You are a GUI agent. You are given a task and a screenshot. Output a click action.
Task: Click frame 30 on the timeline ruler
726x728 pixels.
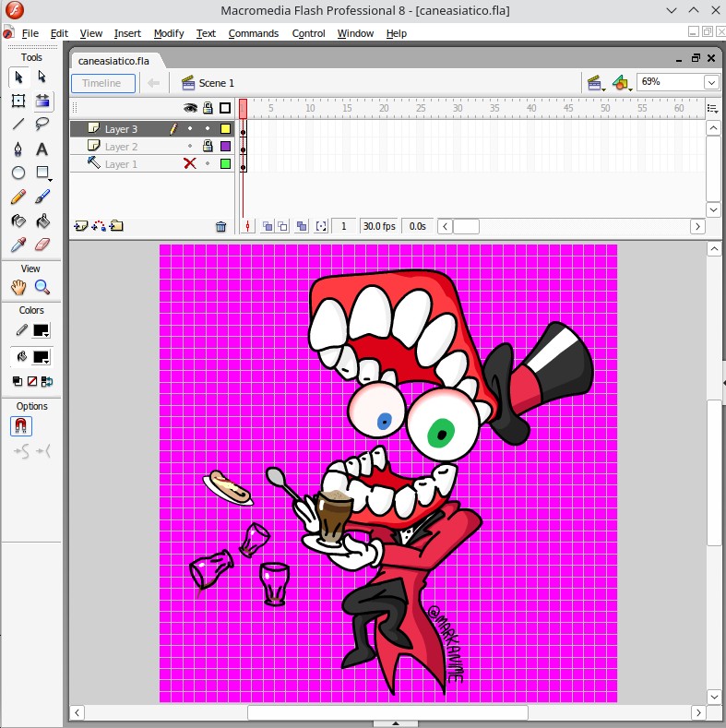coord(458,108)
